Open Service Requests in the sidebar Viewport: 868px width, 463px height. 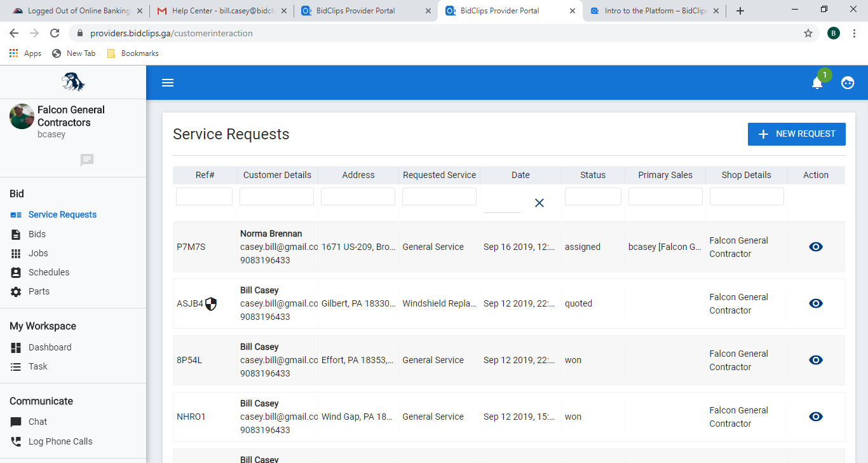point(62,215)
